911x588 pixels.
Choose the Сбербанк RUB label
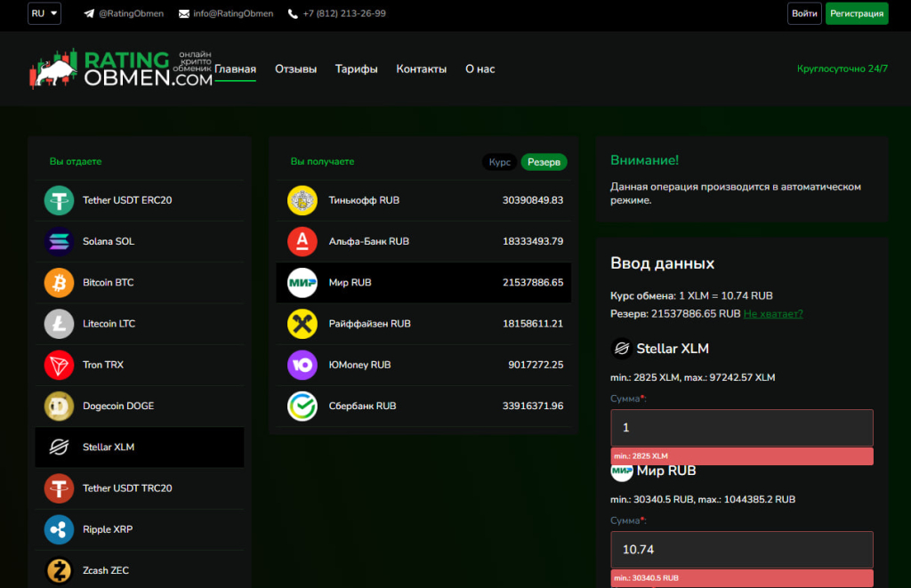(363, 407)
